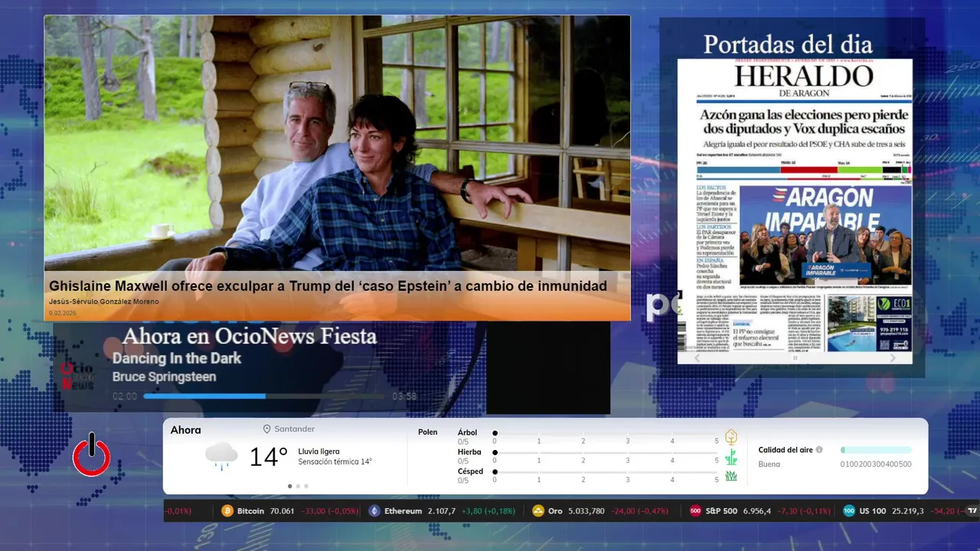Pause the front pages slideshow
The height and width of the screenshot is (551, 980).
[x=795, y=357]
